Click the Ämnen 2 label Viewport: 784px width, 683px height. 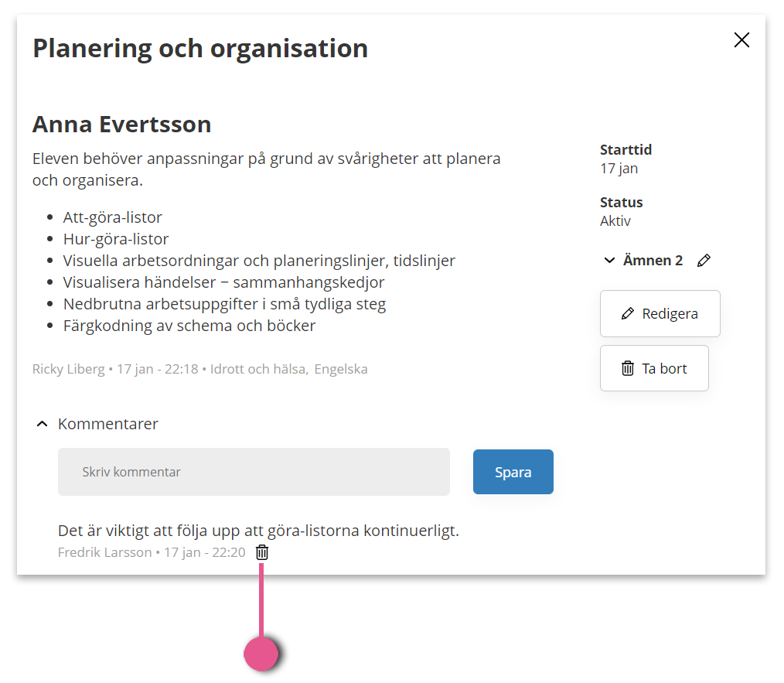[653, 260]
